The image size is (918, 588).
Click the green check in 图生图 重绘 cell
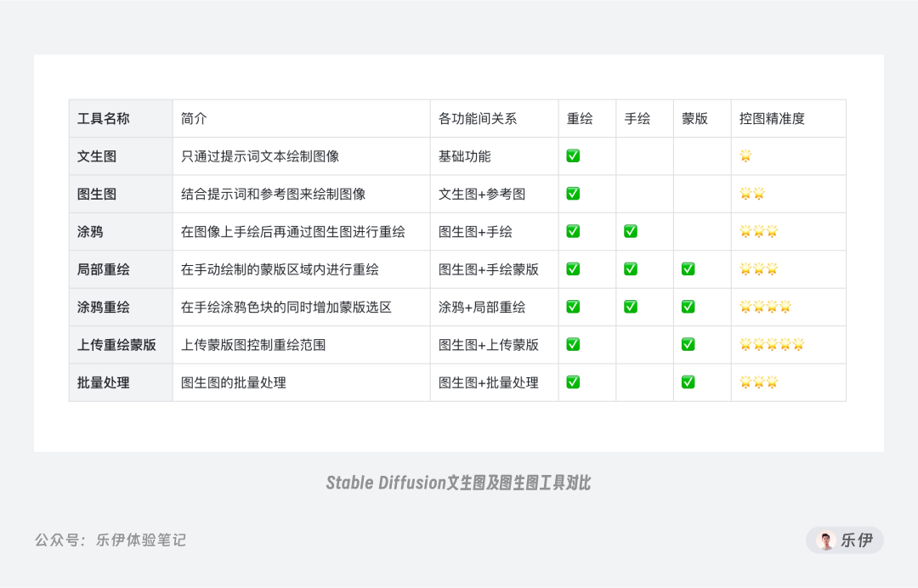(573, 194)
